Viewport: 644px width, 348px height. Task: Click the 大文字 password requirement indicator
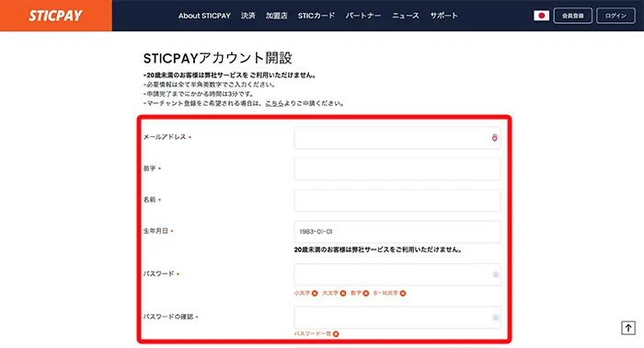(x=334, y=293)
